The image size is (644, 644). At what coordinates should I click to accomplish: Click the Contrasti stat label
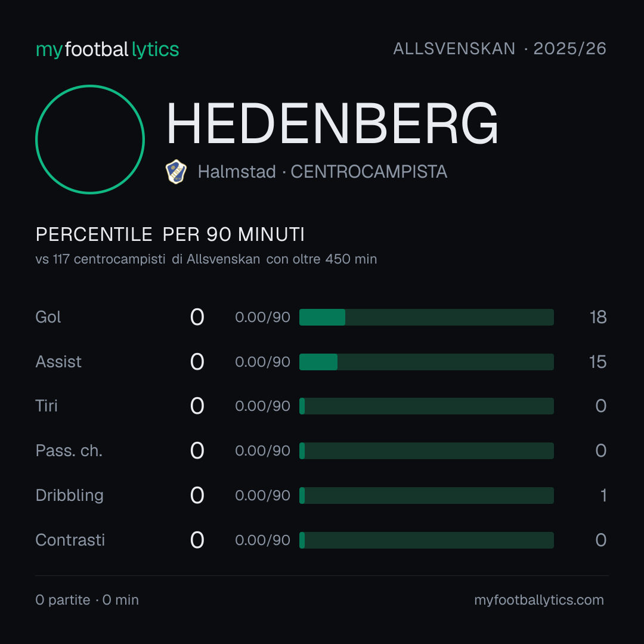70,540
